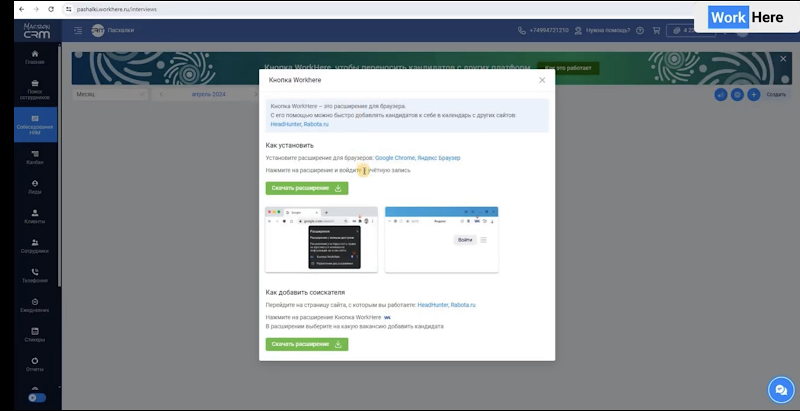Open Клиенты in the sidebar
800x411 pixels.
(x=35, y=216)
